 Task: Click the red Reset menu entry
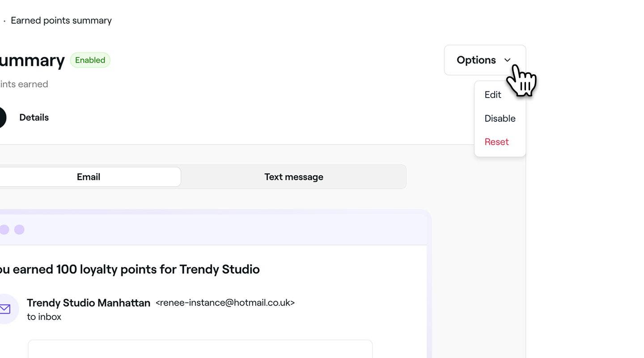coord(496,142)
